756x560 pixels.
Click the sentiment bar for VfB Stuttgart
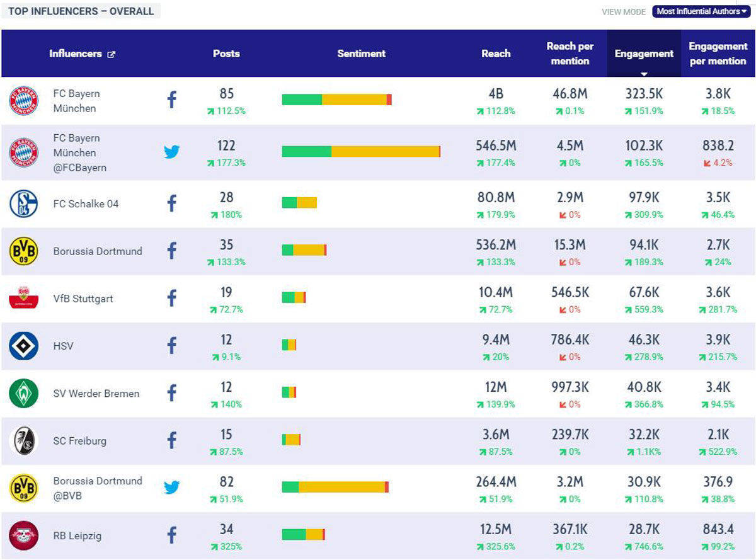[x=294, y=297]
